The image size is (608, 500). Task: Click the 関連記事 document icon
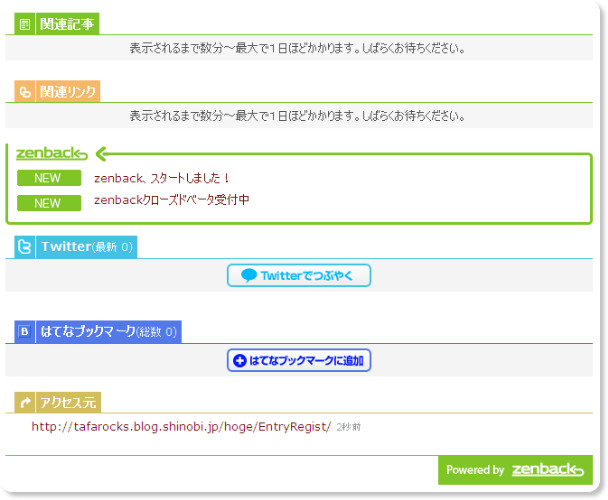tap(25, 24)
